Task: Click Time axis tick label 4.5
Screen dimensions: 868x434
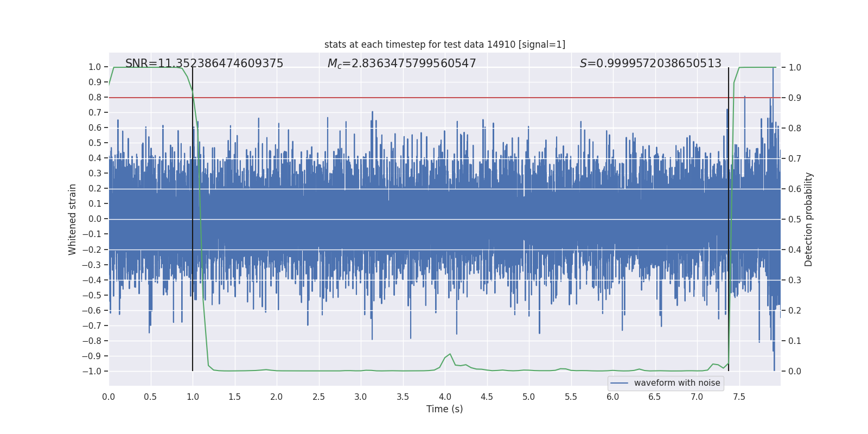Action: pyautogui.click(x=487, y=397)
